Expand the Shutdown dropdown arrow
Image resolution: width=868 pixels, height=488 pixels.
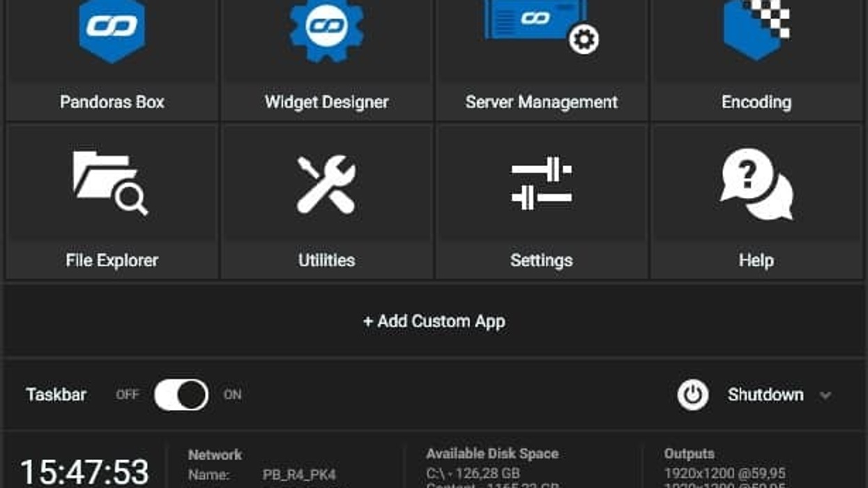(825, 395)
